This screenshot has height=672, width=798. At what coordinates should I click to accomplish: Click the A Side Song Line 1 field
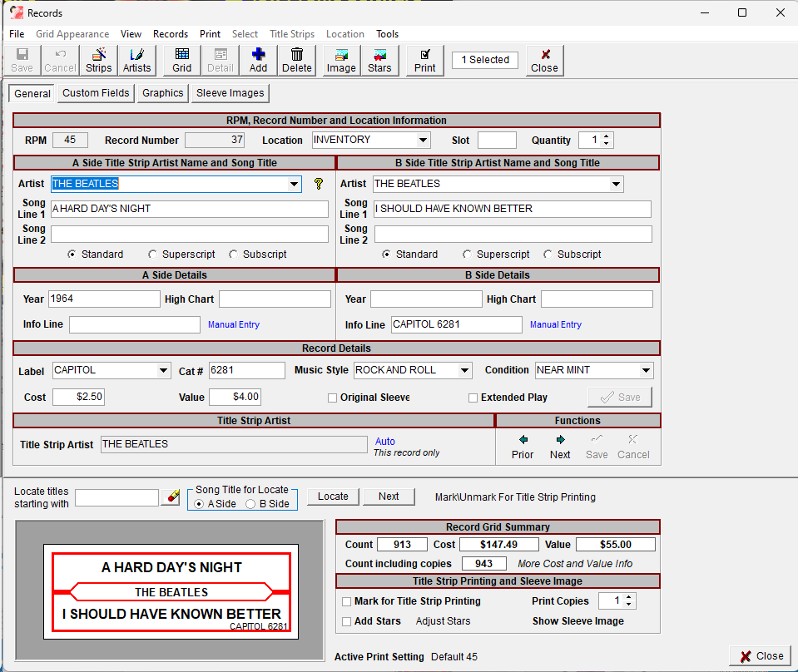(x=190, y=209)
